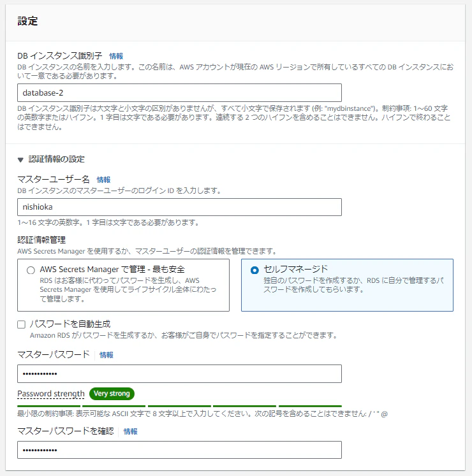Open 情報 link next to DB インスタンス識別子

(x=116, y=56)
